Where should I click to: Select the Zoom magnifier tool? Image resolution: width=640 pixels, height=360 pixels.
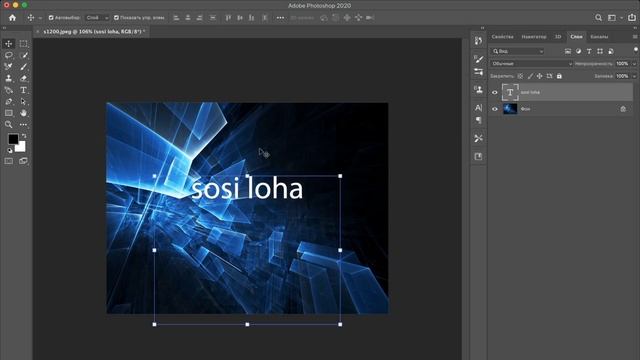point(9,124)
